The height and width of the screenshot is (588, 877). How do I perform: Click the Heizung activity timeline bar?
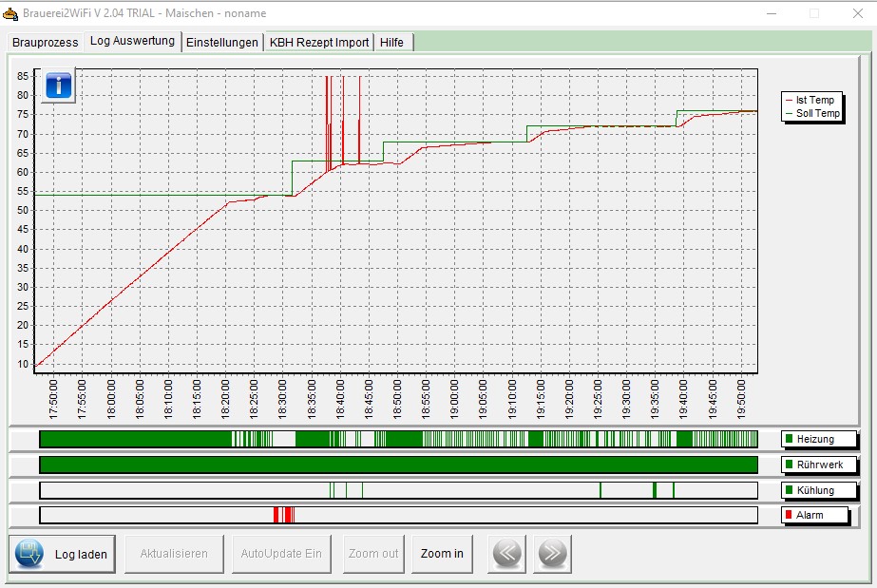point(398,439)
